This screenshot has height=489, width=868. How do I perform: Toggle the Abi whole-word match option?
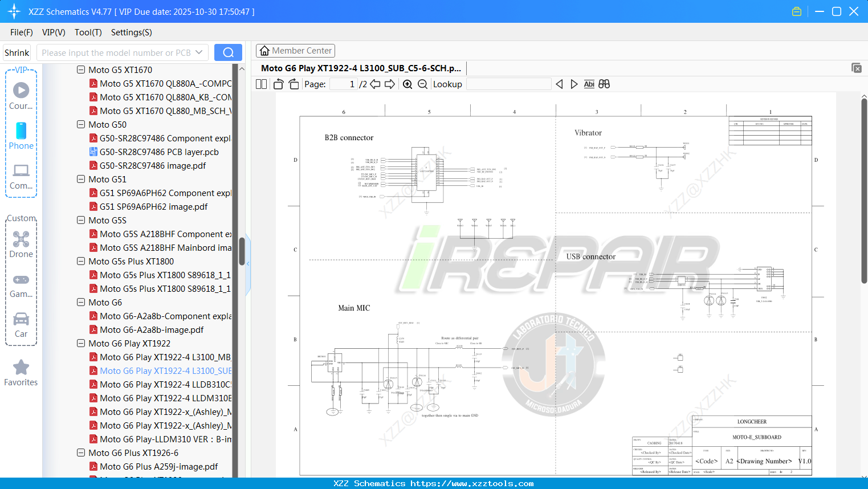pyautogui.click(x=589, y=84)
